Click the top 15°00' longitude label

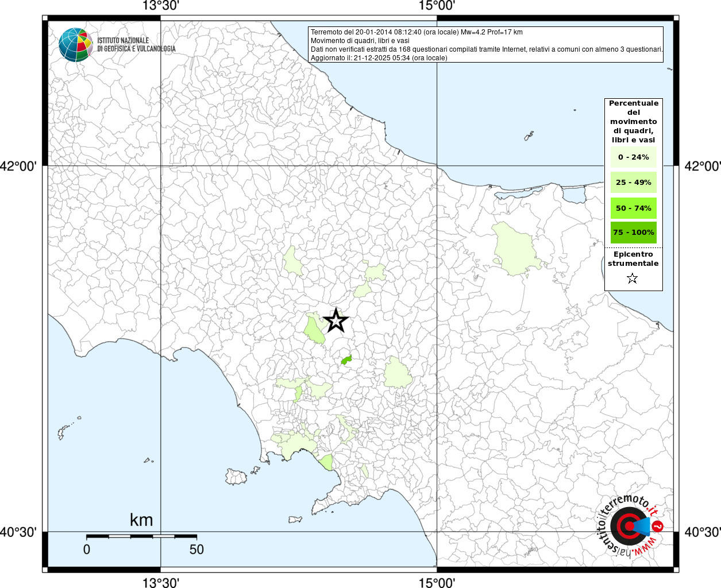437,6
